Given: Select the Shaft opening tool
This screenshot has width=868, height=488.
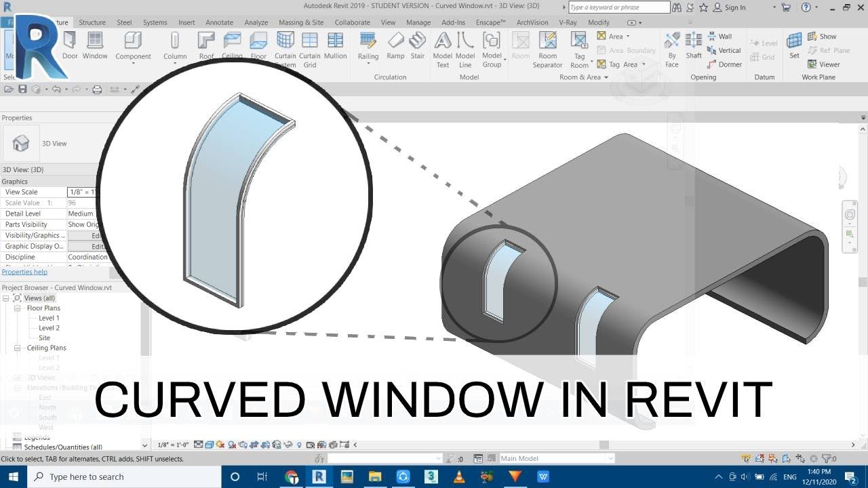Looking at the screenshot, I should (x=694, y=45).
